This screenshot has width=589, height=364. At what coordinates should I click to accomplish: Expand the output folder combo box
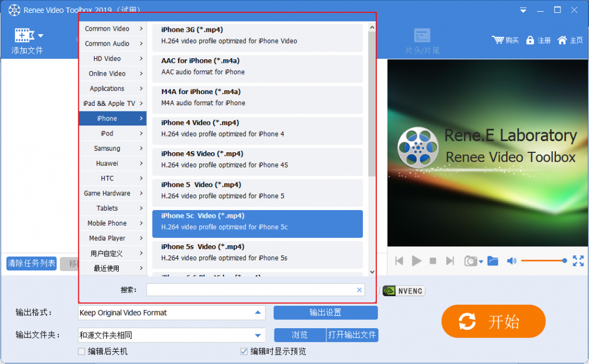[x=172, y=335]
